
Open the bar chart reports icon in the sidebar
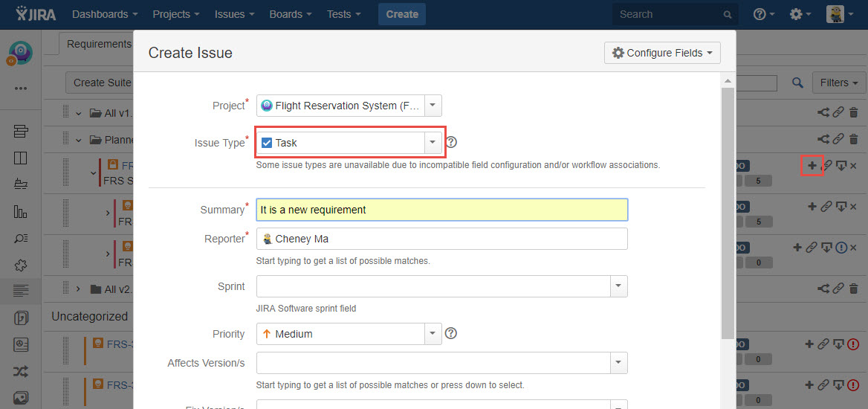(21, 211)
